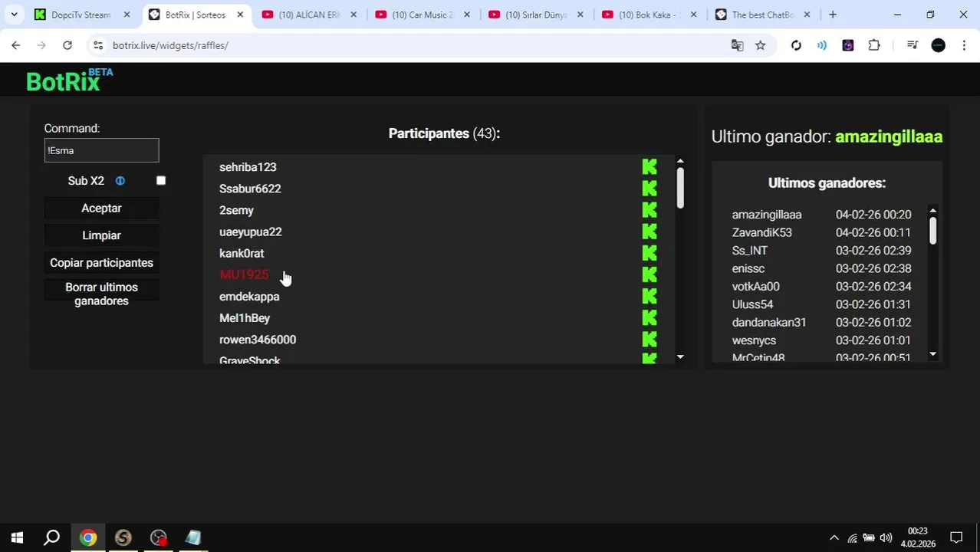This screenshot has height=552, width=980.
Task: Open the tab search dropdown arrow
Action: (14, 15)
